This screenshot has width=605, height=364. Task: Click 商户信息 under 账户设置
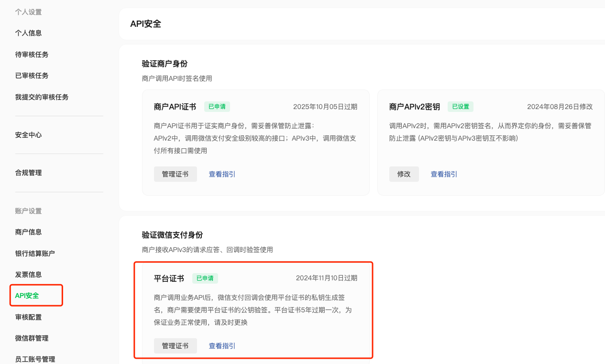pyautogui.click(x=28, y=232)
